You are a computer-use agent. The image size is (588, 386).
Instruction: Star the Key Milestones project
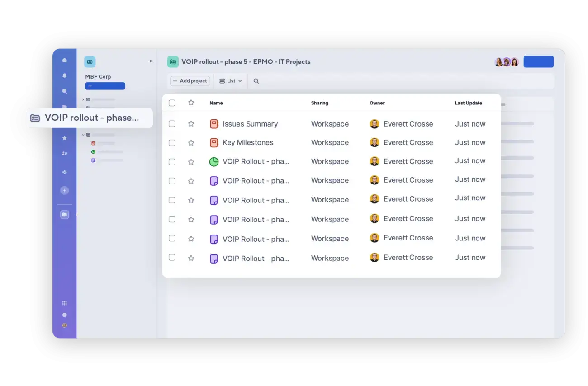point(191,143)
